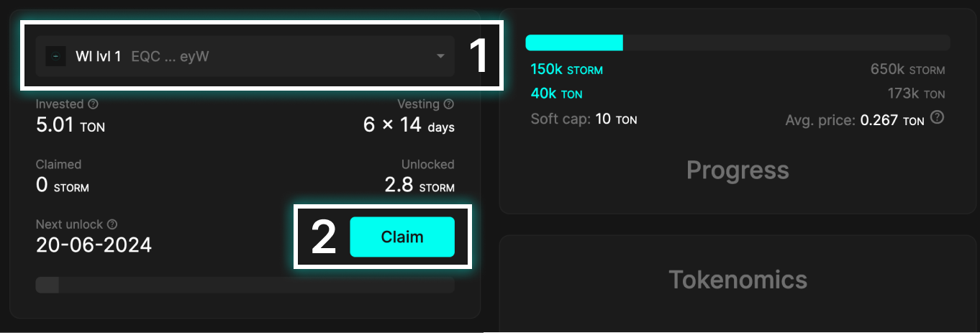Click the cyan sale progress bar
Viewport: 980px width, 333px height.
[574, 42]
